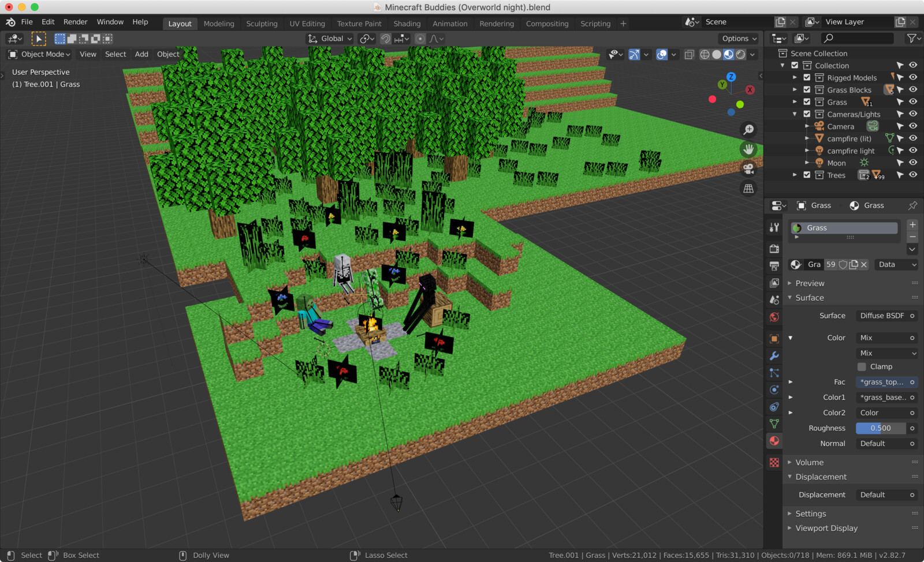Open the Render properties tab

coord(774,249)
